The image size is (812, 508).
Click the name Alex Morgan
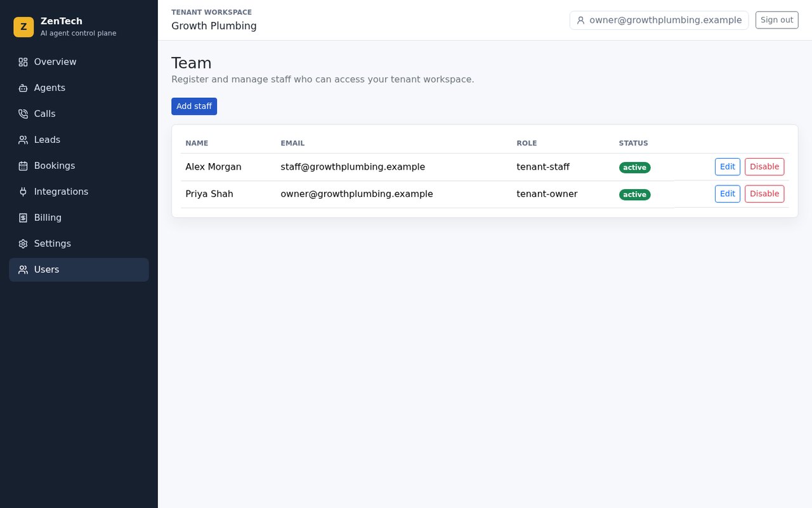(x=213, y=167)
